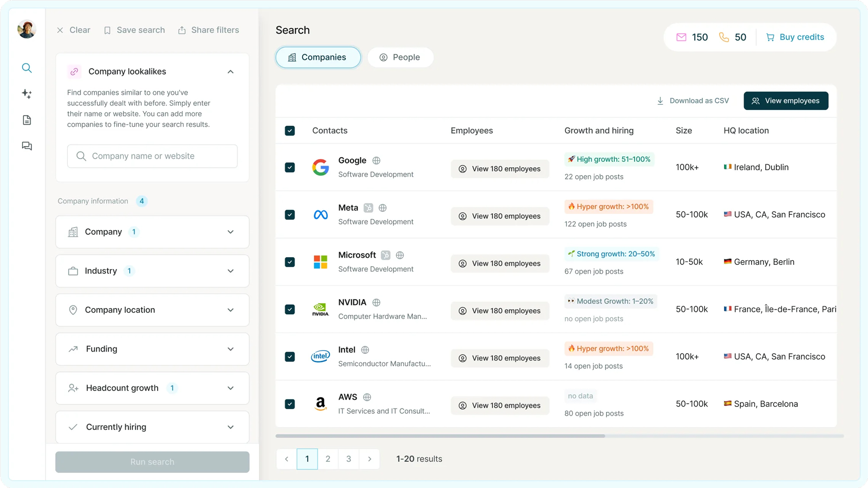Image resolution: width=868 pixels, height=488 pixels.
Task: Click the horizontal table scrollbar
Action: [440, 436]
